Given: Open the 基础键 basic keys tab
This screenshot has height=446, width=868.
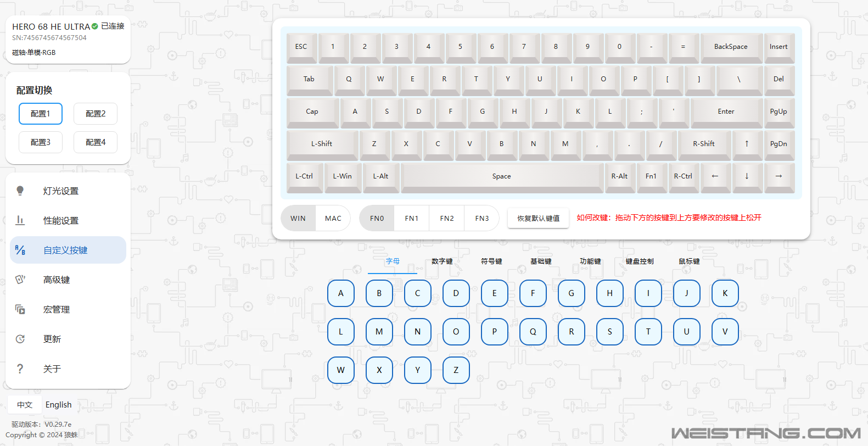Looking at the screenshot, I should (x=541, y=261).
